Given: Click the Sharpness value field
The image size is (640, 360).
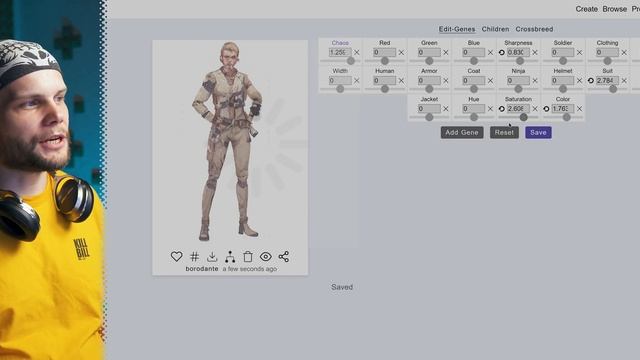Looking at the screenshot, I should pyautogui.click(x=518, y=52).
